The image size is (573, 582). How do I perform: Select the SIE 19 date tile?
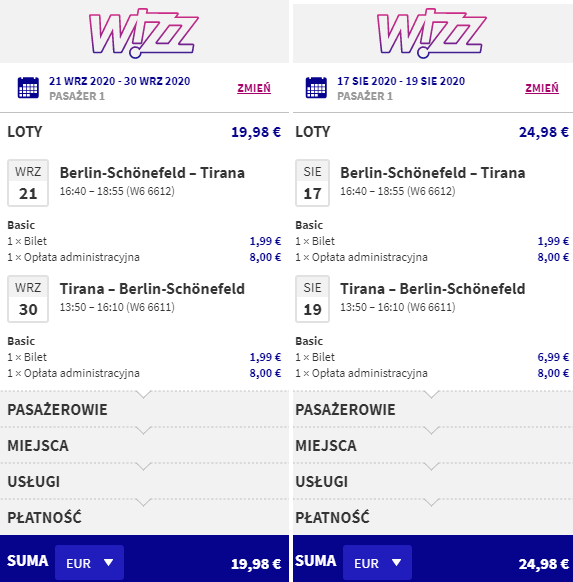[x=312, y=299]
